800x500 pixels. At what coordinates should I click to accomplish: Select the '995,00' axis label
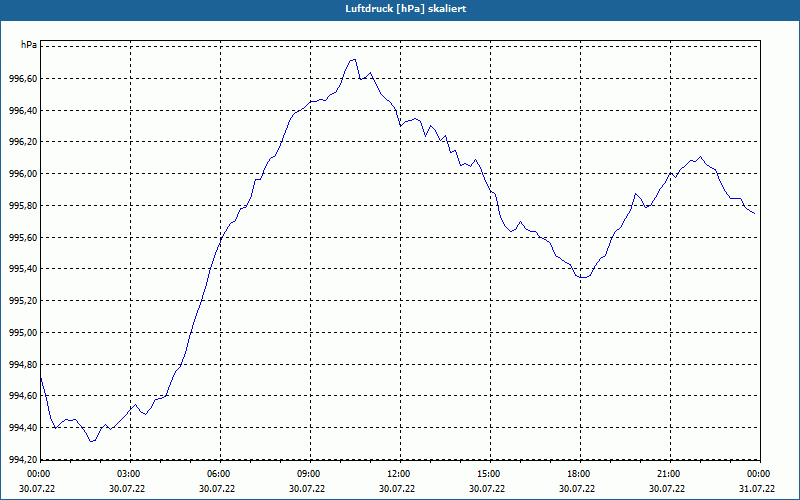(x=23, y=333)
